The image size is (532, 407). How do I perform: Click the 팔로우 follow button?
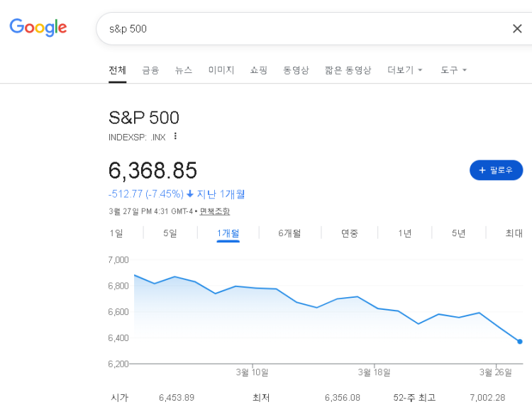click(496, 170)
